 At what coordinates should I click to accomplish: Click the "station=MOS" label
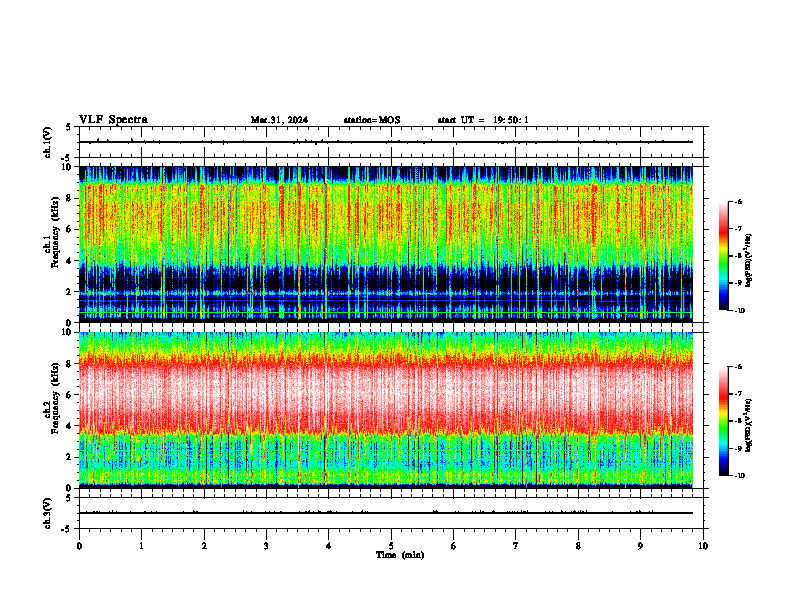click(372, 120)
